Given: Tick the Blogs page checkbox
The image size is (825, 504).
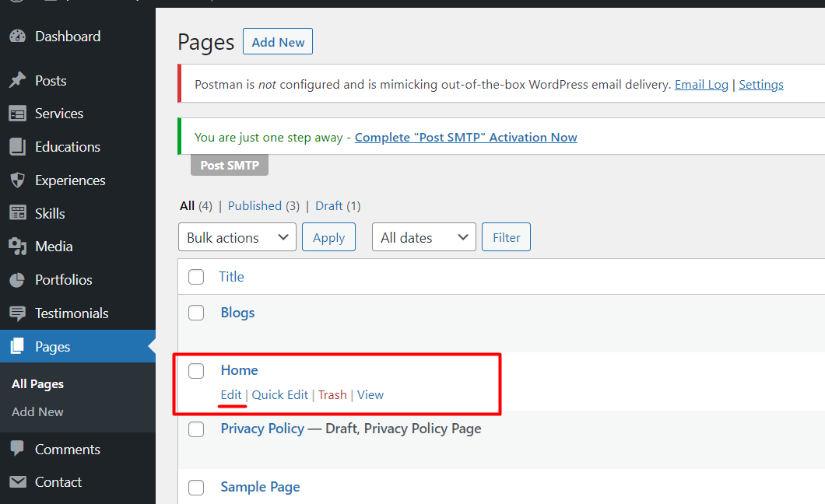Looking at the screenshot, I should coord(196,313).
